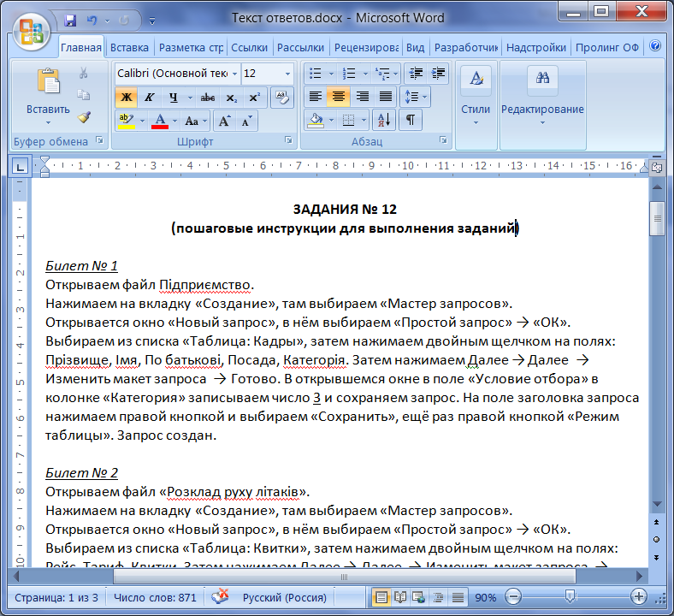Customize the Quick Access Toolbar dropdown
This screenshot has height=616, width=674.
pos(151,21)
